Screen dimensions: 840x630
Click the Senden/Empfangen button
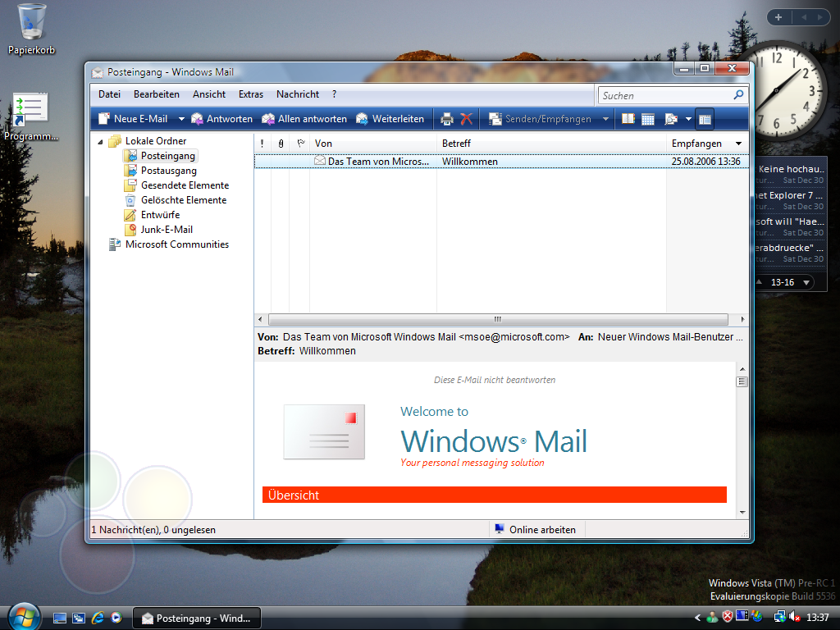[x=540, y=119]
